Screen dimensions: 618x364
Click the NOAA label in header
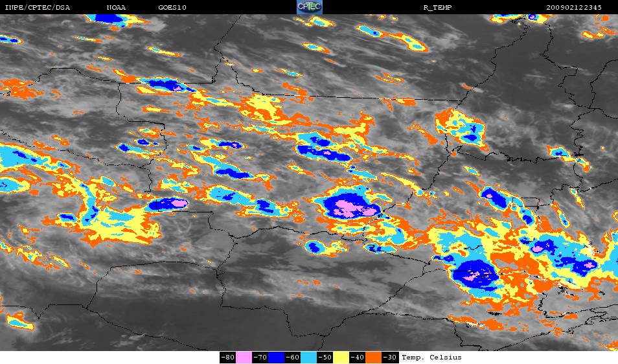pyautogui.click(x=116, y=8)
